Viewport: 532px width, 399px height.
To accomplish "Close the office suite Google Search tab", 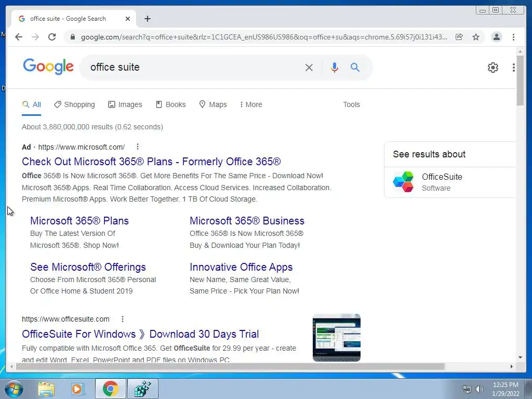I will pos(128,19).
